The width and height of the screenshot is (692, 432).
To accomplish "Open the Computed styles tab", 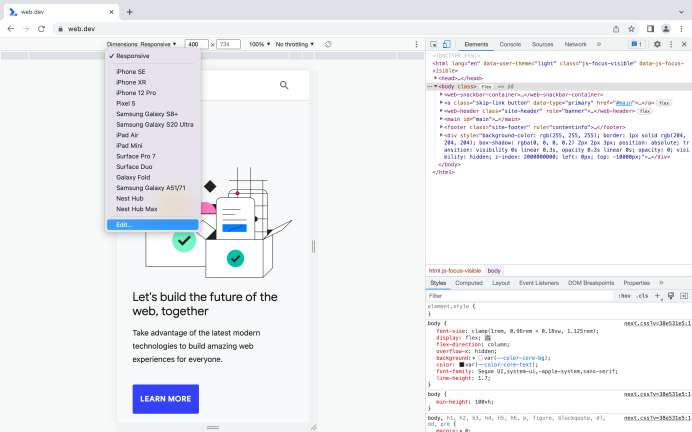I will click(469, 283).
